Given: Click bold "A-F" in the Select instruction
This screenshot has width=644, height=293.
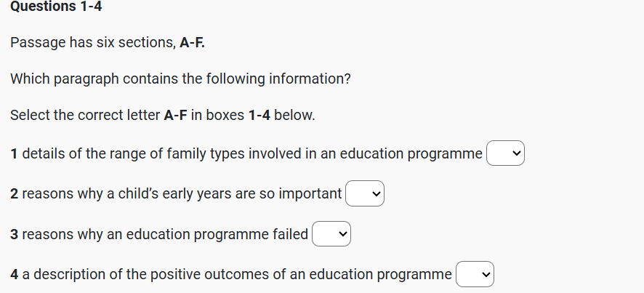Looking at the screenshot, I should pyautogui.click(x=177, y=115).
